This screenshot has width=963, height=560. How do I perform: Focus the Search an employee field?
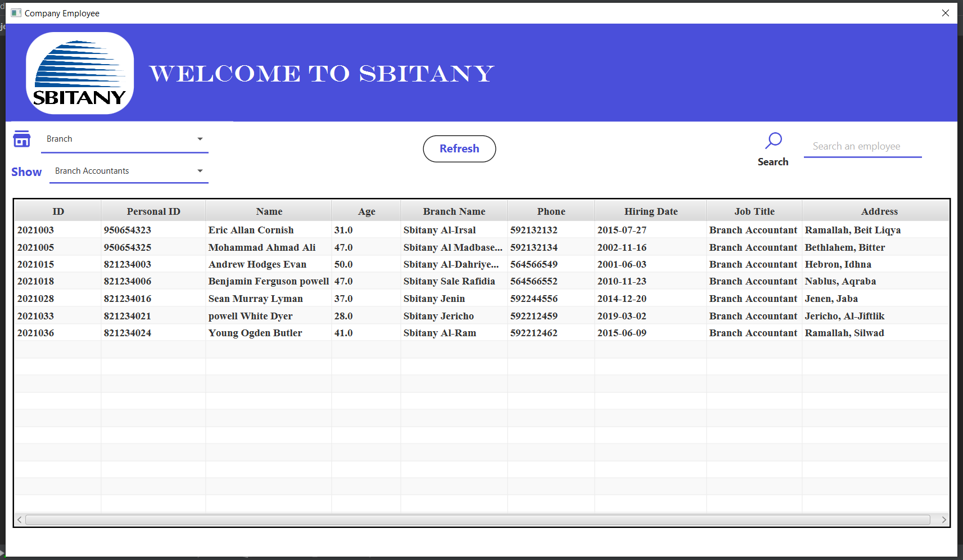(x=862, y=146)
